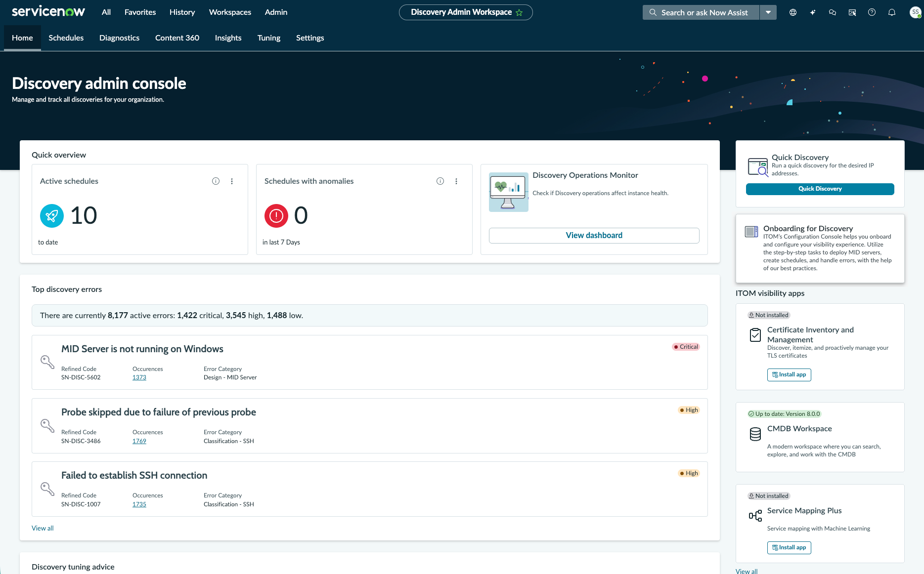Open the chat conversations icon

833,12
